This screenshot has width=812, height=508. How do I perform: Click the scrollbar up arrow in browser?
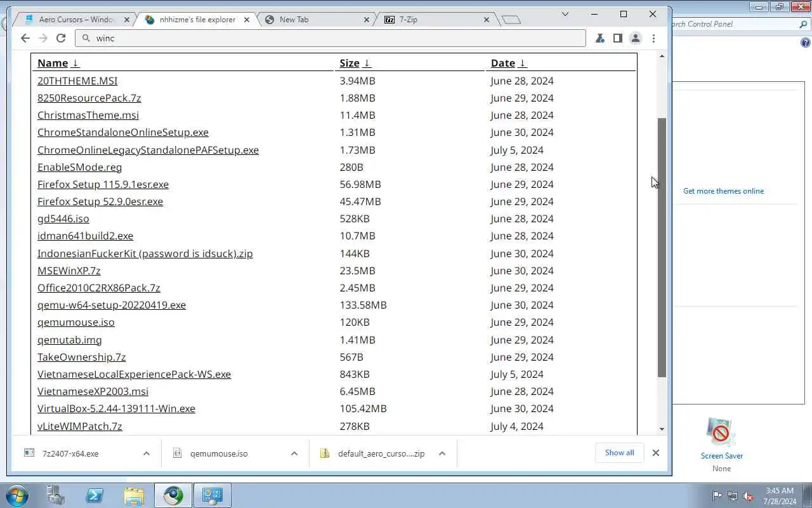click(x=662, y=57)
